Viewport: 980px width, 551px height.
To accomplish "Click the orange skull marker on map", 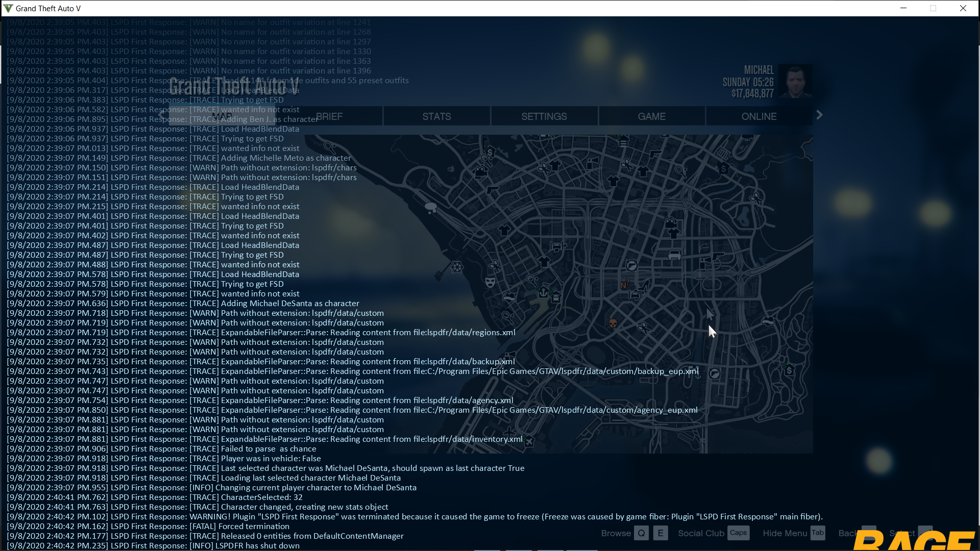I will click(x=613, y=323).
